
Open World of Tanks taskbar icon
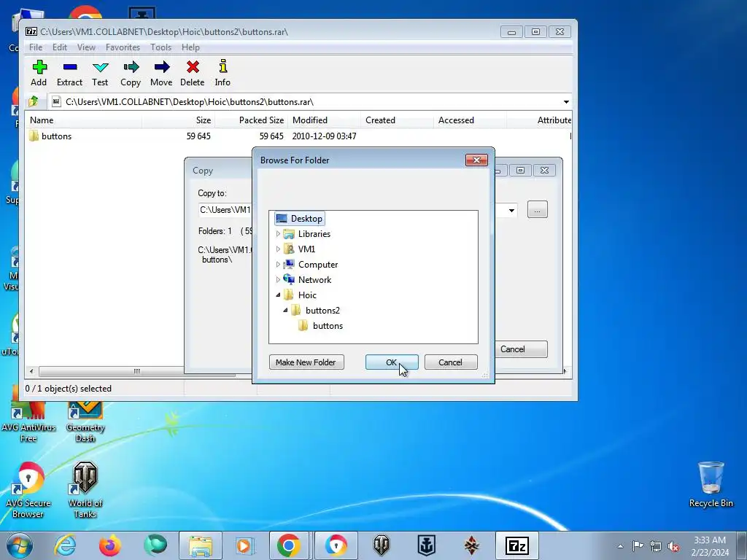(381, 545)
